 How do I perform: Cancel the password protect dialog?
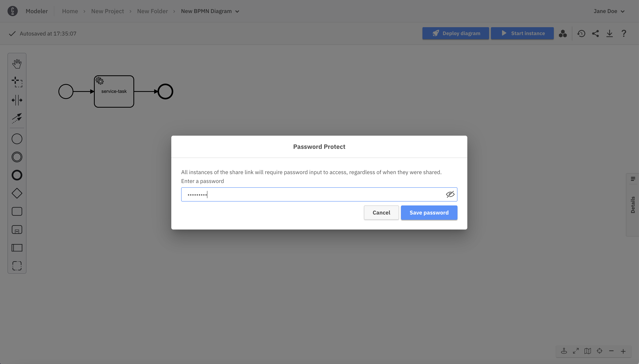[381, 213]
